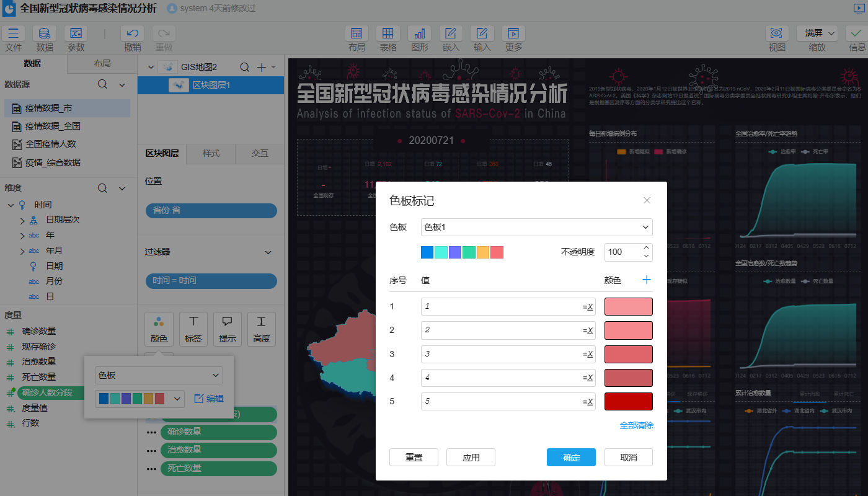Open the 布局 layout toolbar icon

point(356,33)
